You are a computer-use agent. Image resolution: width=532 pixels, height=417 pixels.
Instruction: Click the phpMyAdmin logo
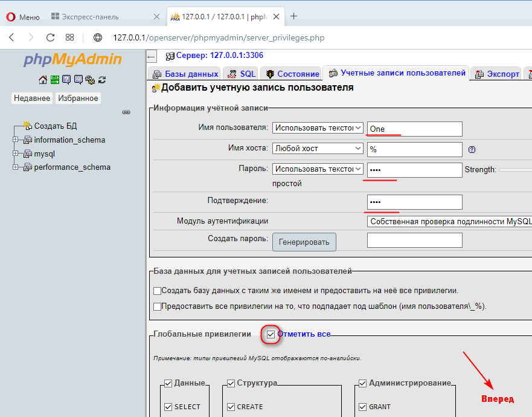[x=72, y=59]
